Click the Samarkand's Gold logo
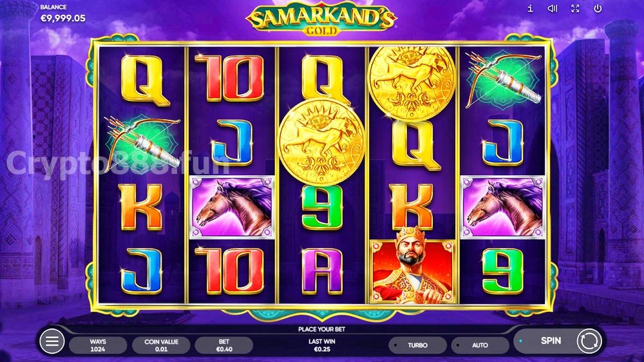 point(321,19)
